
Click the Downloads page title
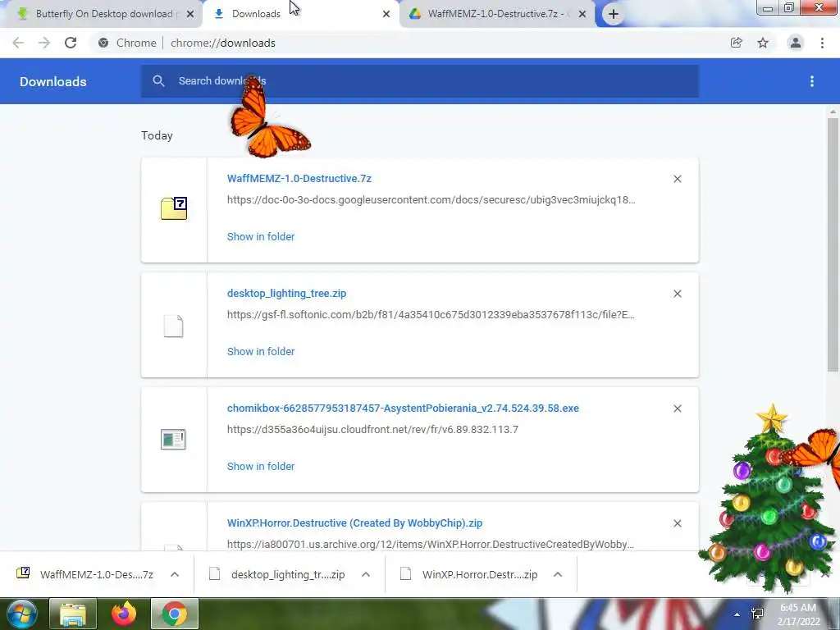tap(53, 81)
